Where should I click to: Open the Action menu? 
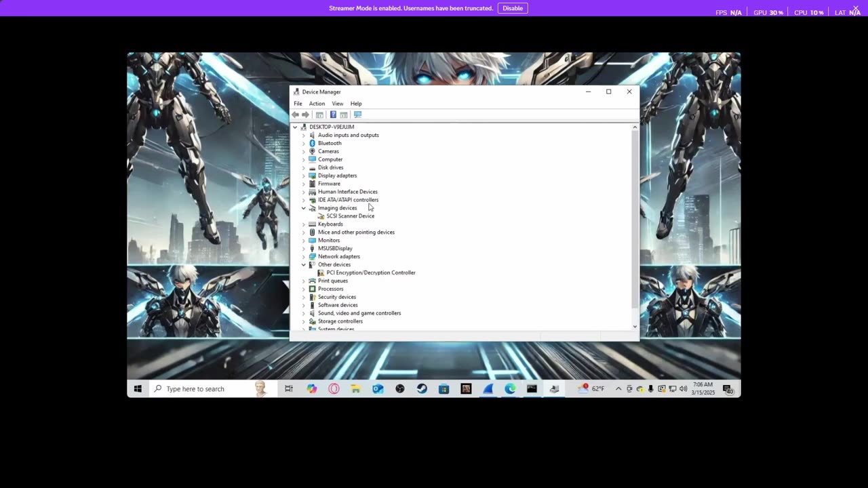(317, 104)
